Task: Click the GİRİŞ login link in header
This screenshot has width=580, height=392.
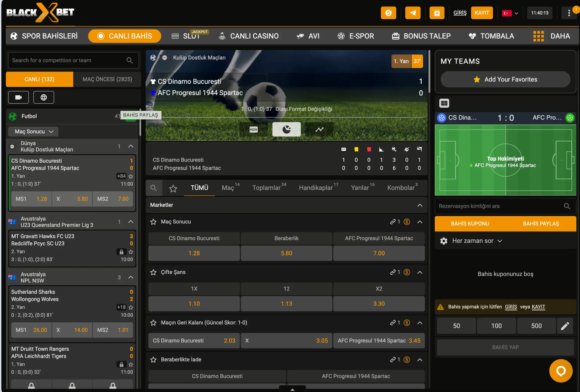Action: 460,13
